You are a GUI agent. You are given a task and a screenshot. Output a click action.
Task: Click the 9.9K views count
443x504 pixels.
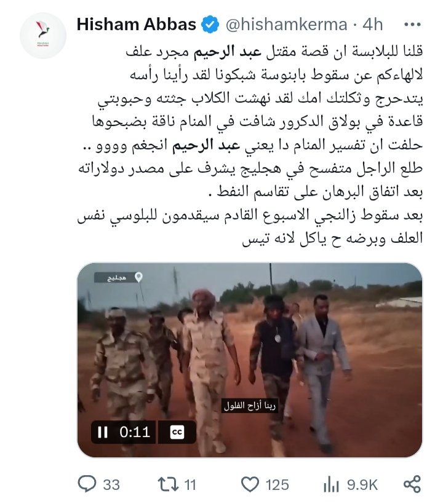click(362, 485)
